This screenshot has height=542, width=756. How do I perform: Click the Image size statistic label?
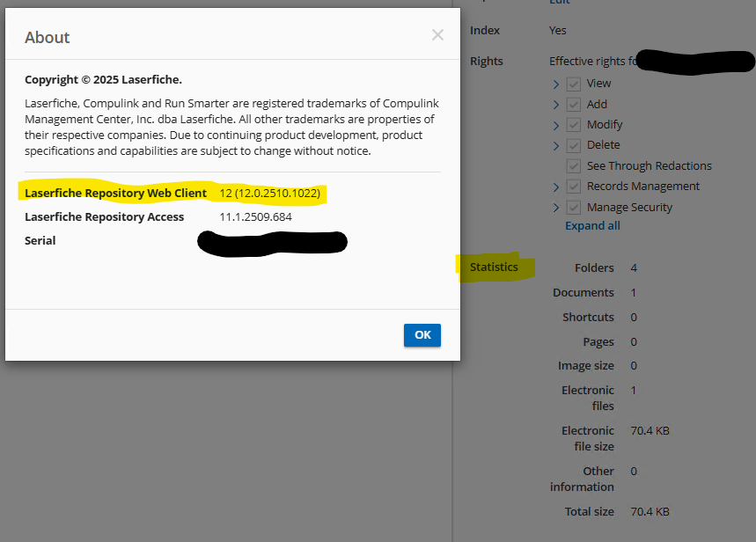click(x=586, y=366)
